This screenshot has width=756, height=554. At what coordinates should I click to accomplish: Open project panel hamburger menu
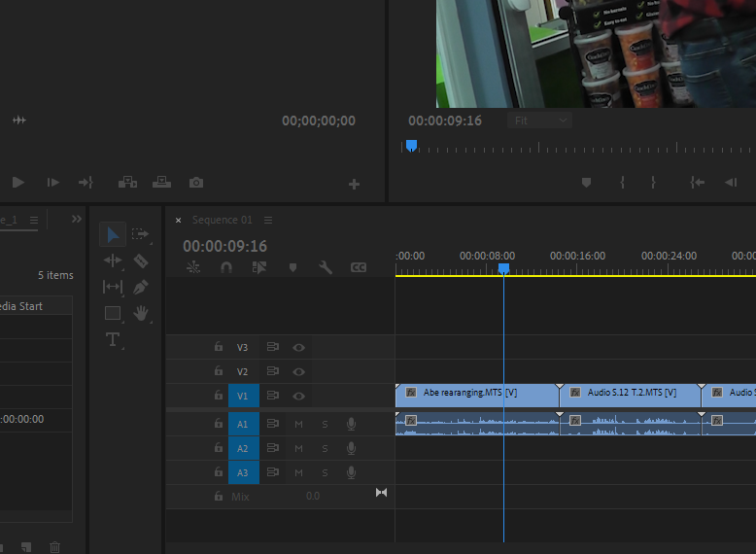(x=34, y=220)
